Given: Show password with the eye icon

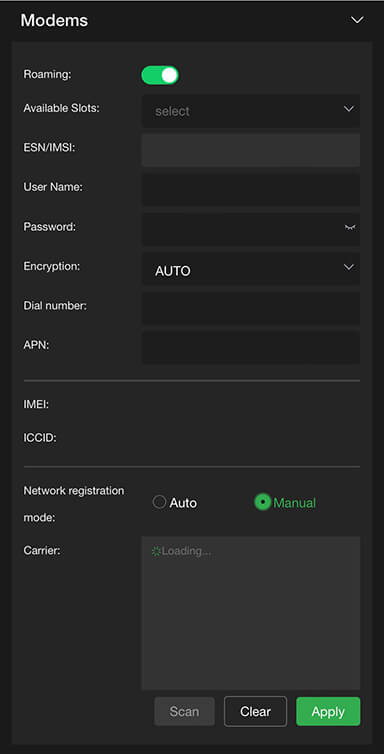Looking at the screenshot, I should click(x=350, y=227).
